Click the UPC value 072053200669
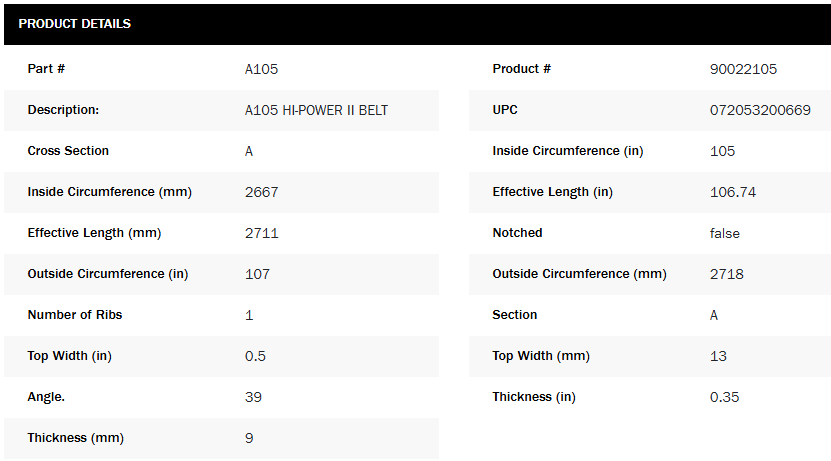This screenshot has width=831, height=461. tap(760, 110)
